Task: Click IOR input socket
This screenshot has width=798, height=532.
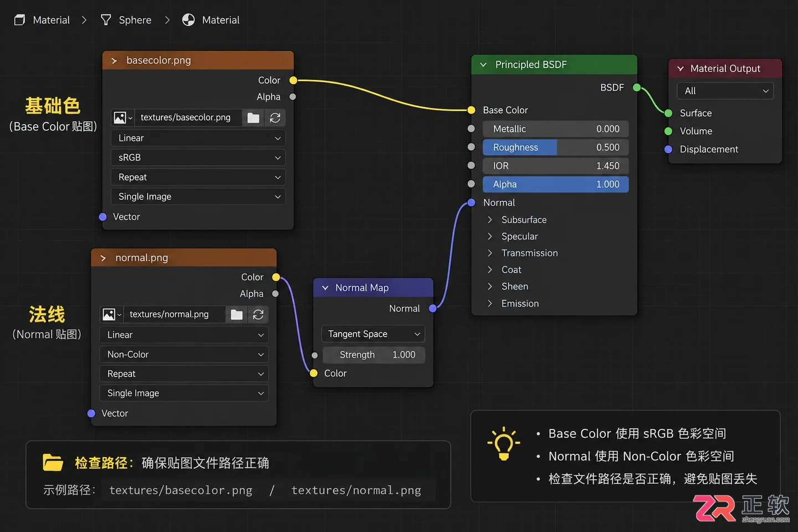Action: [471, 166]
